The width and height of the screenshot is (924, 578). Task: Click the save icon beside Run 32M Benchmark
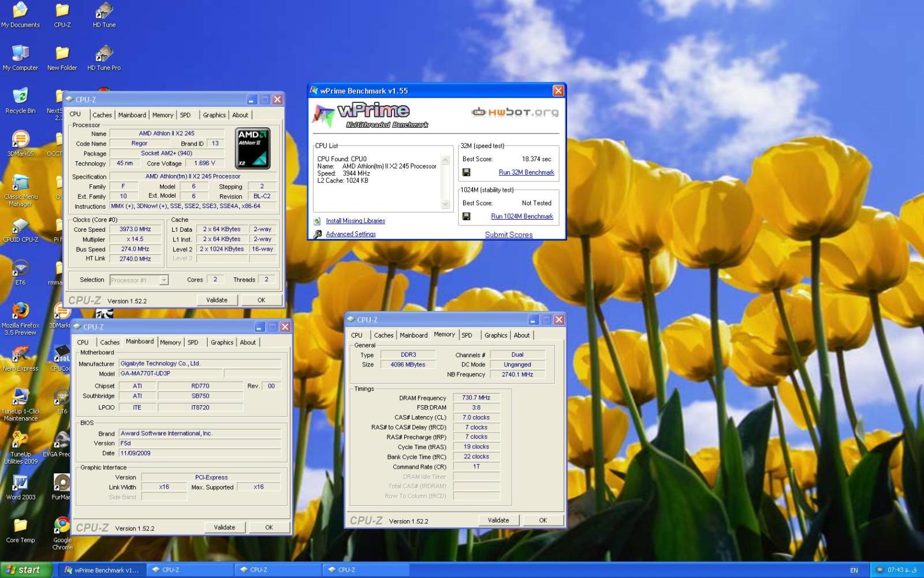click(x=467, y=172)
